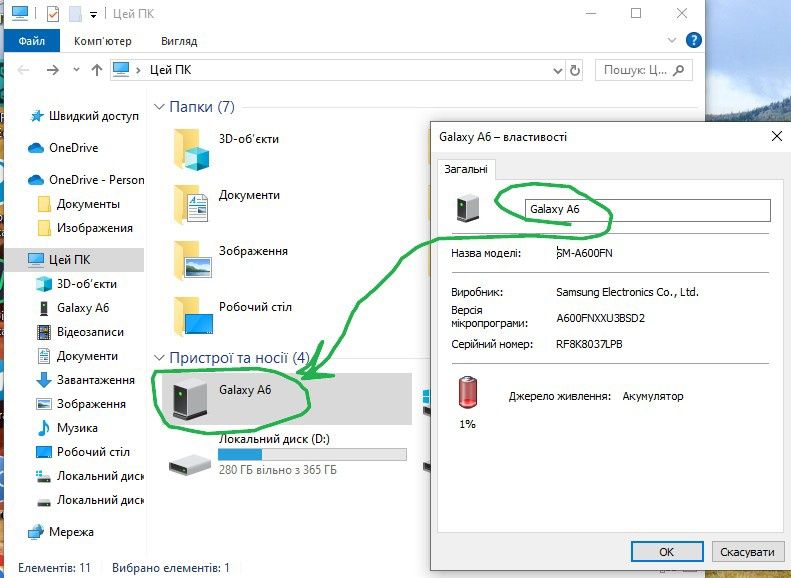Click the device icon in properties dialog
This screenshot has width=791, height=578.
coord(468,208)
